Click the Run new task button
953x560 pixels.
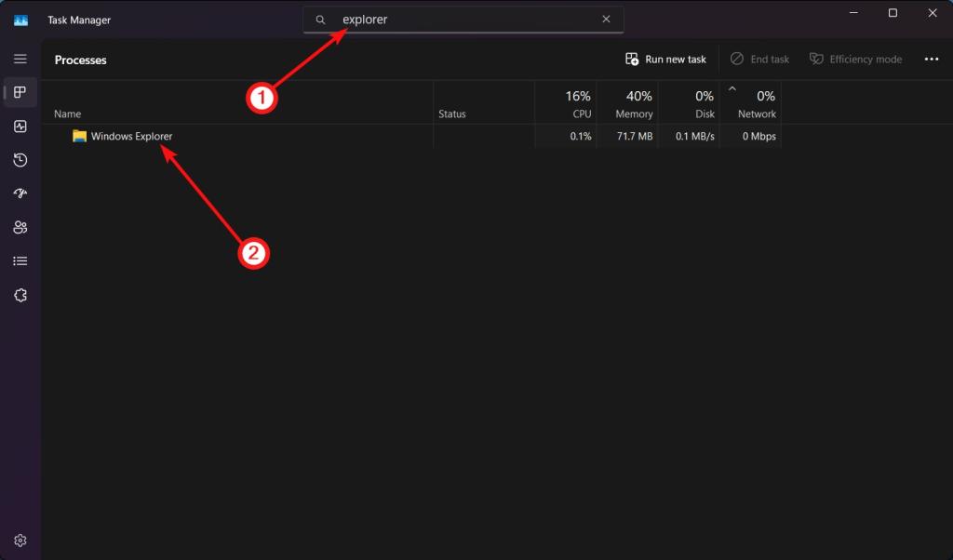(664, 59)
